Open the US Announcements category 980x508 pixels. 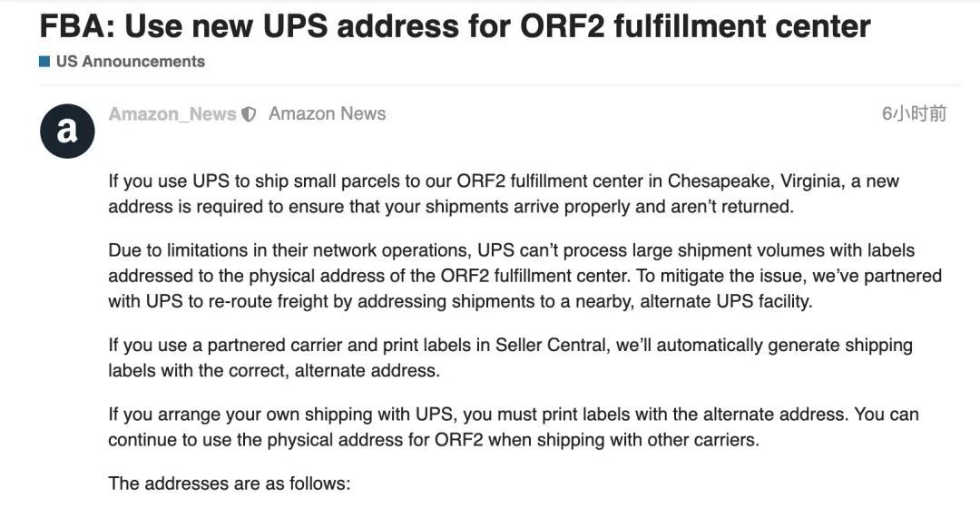pos(130,62)
